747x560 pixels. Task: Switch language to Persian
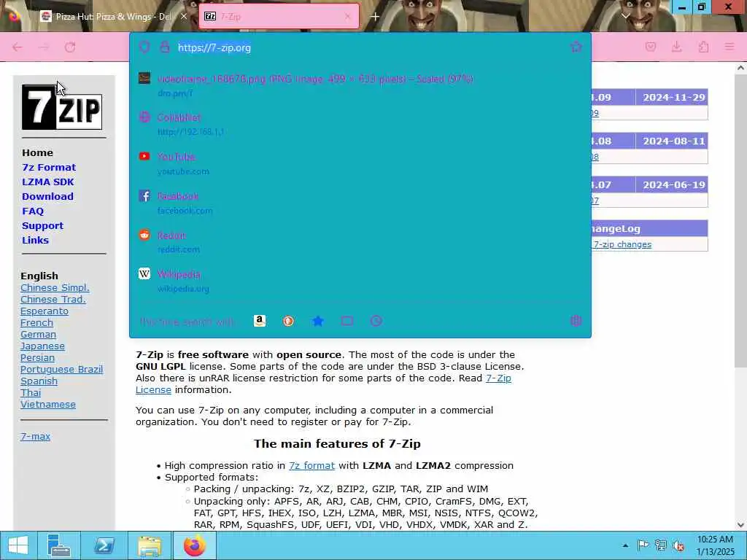[x=38, y=357]
